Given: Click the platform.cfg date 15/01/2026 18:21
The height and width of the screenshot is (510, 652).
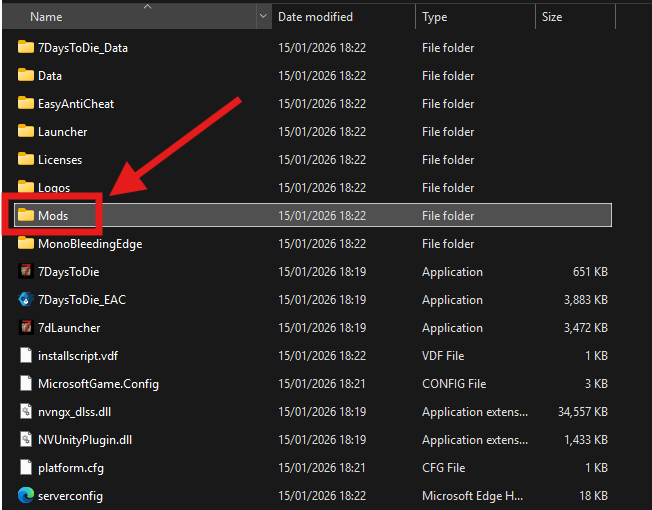Looking at the screenshot, I should tap(322, 468).
